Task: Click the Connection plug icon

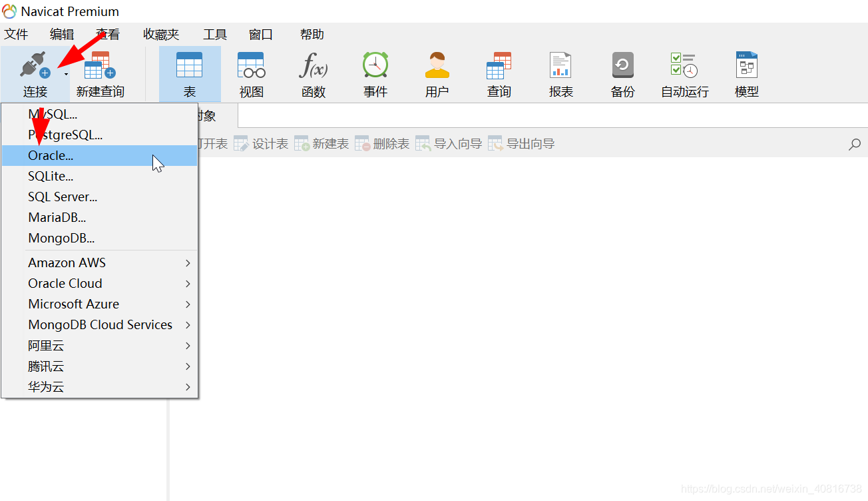Action: [x=35, y=66]
